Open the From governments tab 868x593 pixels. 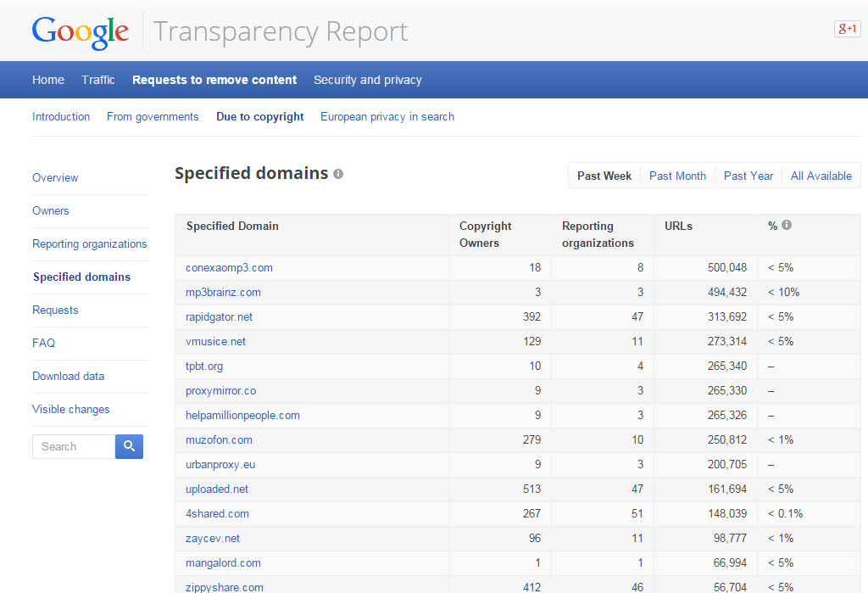coord(153,116)
